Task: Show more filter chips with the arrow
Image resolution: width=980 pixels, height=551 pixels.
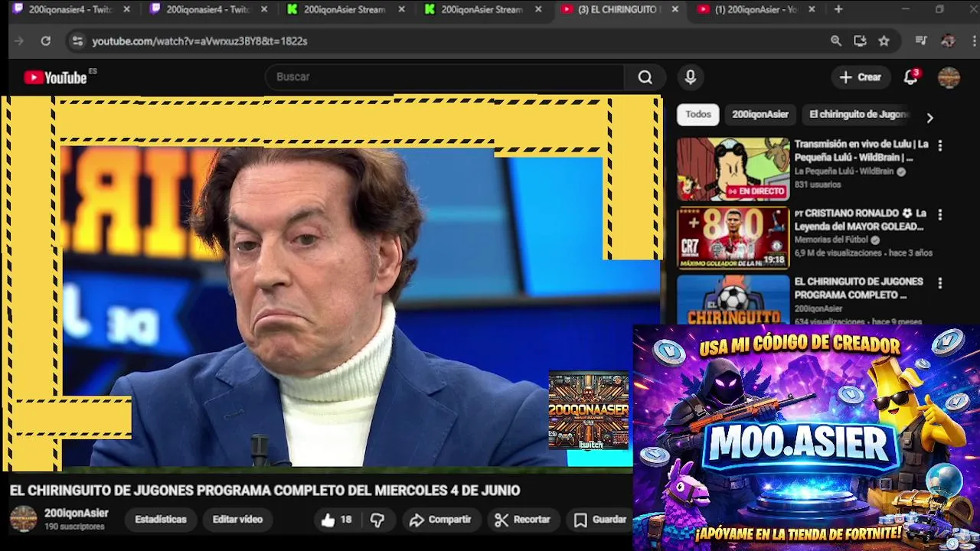Action: click(x=929, y=118)
